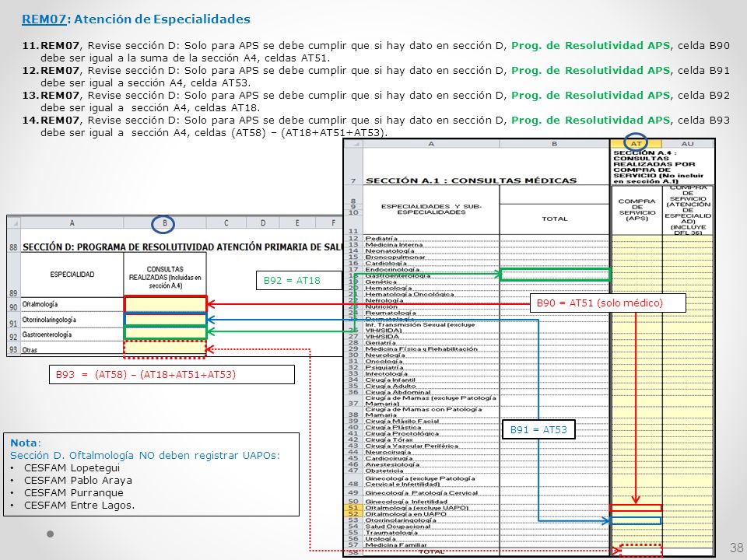Click 'COMPRA DE SERVICIO (APS)' header cell
The image size is (747, 560).
637,209
